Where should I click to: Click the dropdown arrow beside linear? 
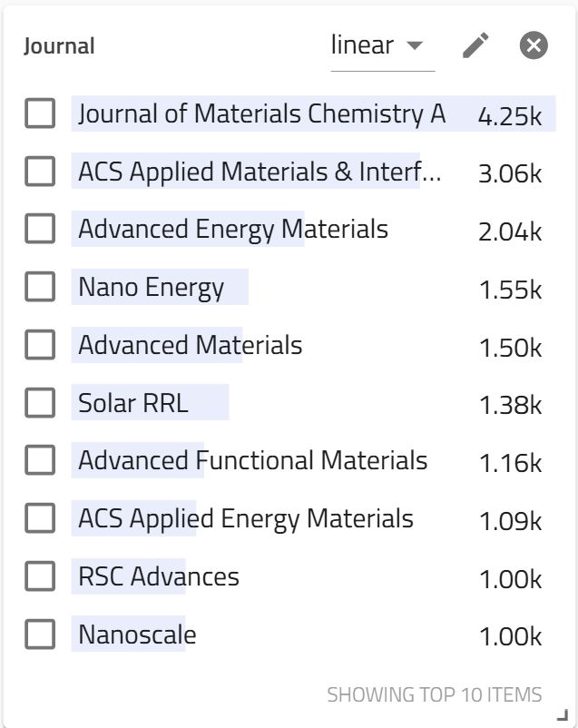point(415,45)
